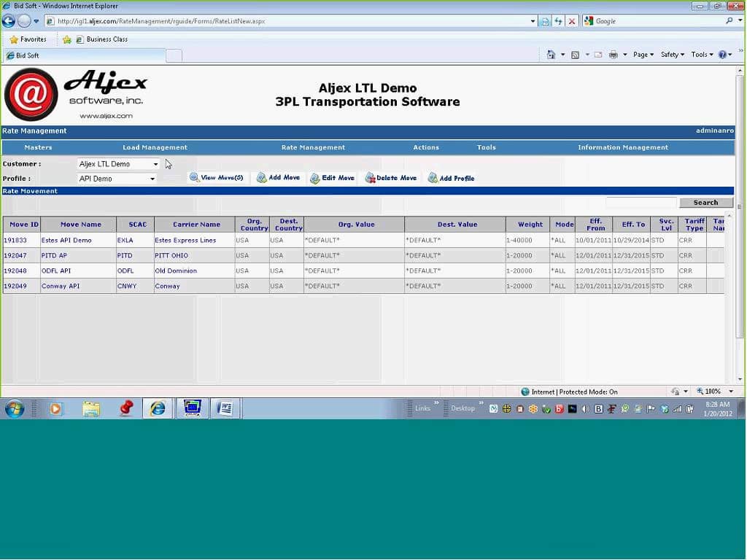
Task: Click the Bid Soft browser tab
Action: click(x=83, y=55)
